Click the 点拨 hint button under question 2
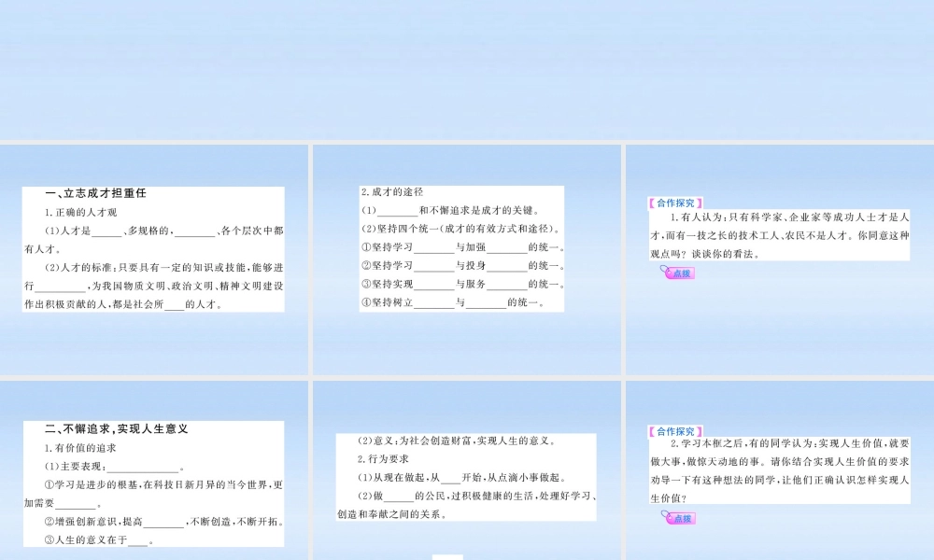This screenshot has height=560, width=934. (678, 518)
